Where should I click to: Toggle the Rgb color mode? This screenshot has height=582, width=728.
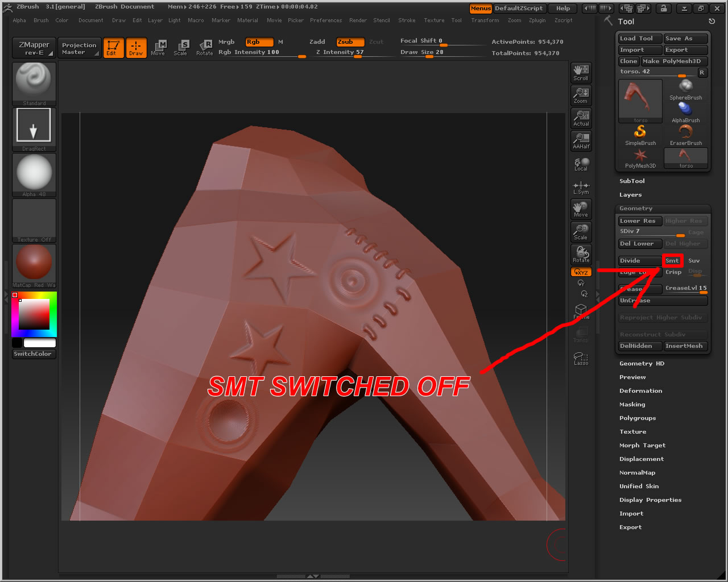click(258, 42)
